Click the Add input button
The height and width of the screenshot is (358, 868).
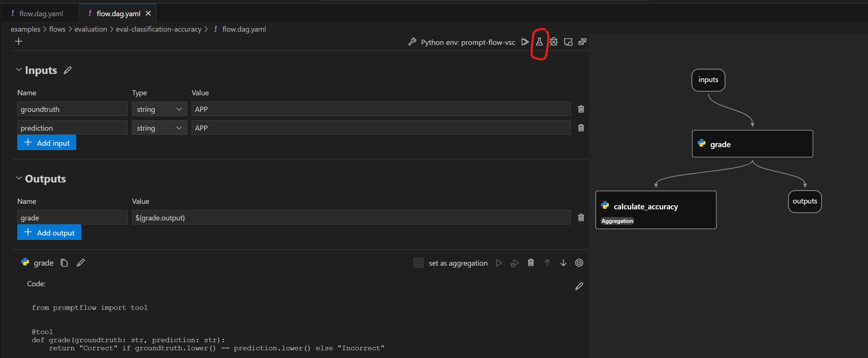click(47, 143)
